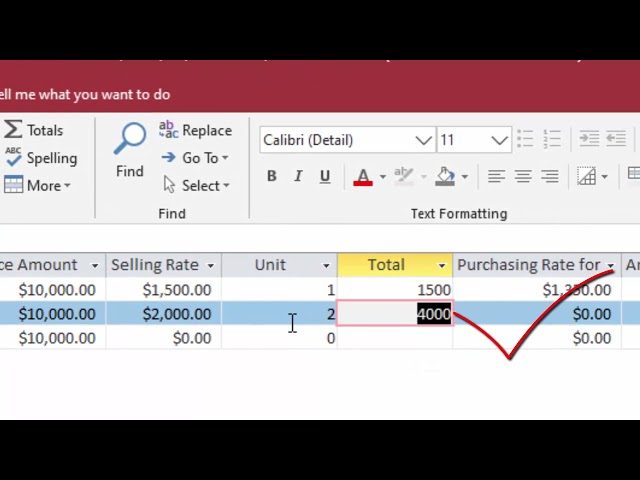
Task: Click the Unit cell with value 1
Action: 280,290
